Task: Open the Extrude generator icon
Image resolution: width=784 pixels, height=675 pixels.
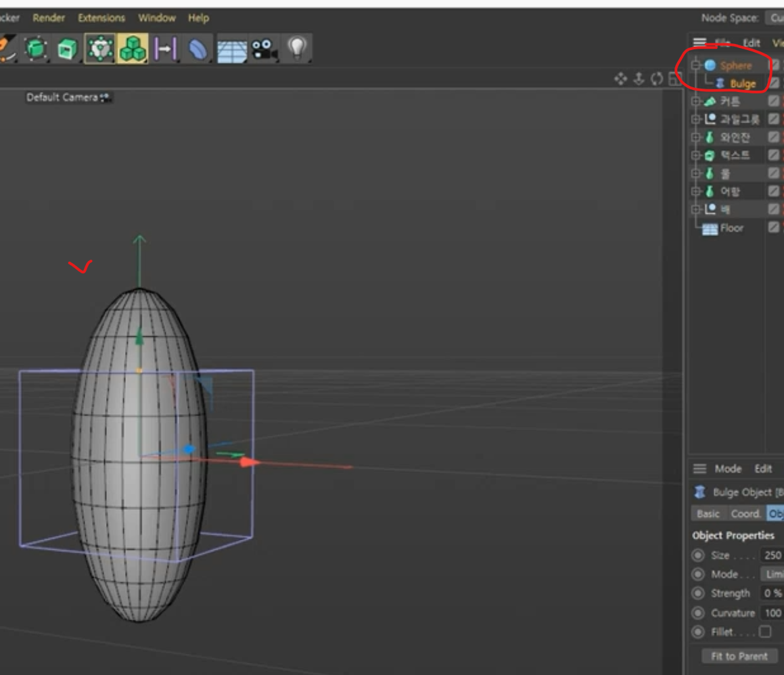Action: (67, 49)
